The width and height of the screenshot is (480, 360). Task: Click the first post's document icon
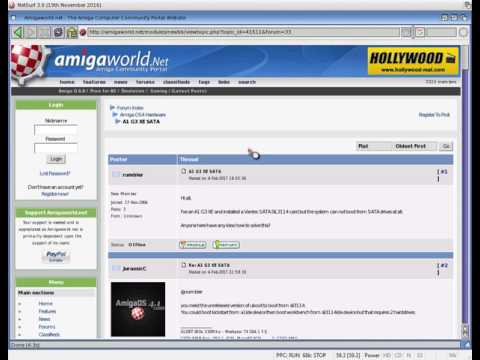pos(183,171)
